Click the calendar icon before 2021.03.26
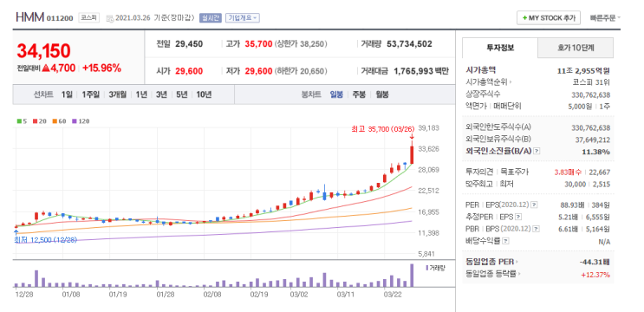 (x=109, y=18)
